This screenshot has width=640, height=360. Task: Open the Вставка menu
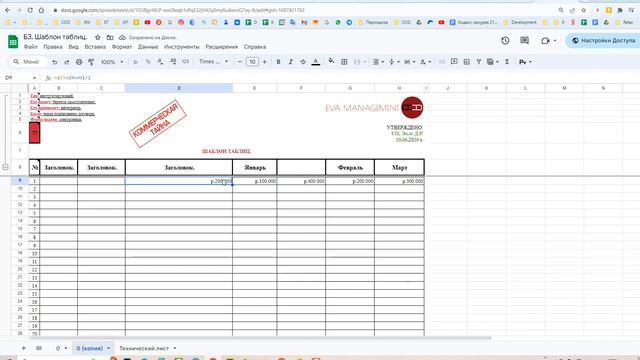pyautogui.click(x=95, y=47)
